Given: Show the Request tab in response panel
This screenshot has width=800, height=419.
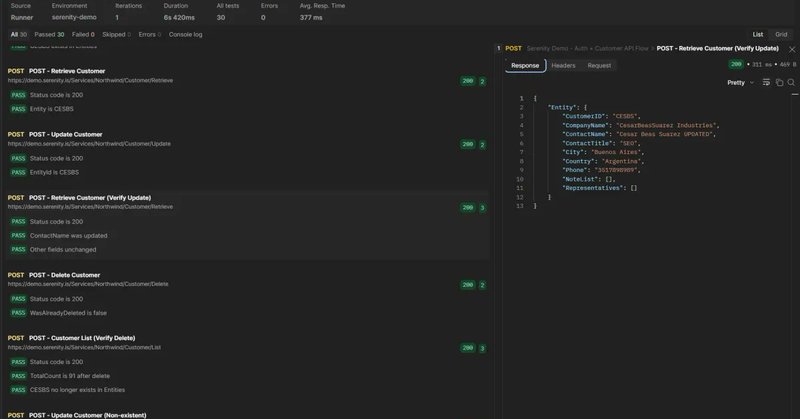Looking at the screenshot, I should pyautogui.click(x=599, y=65).
